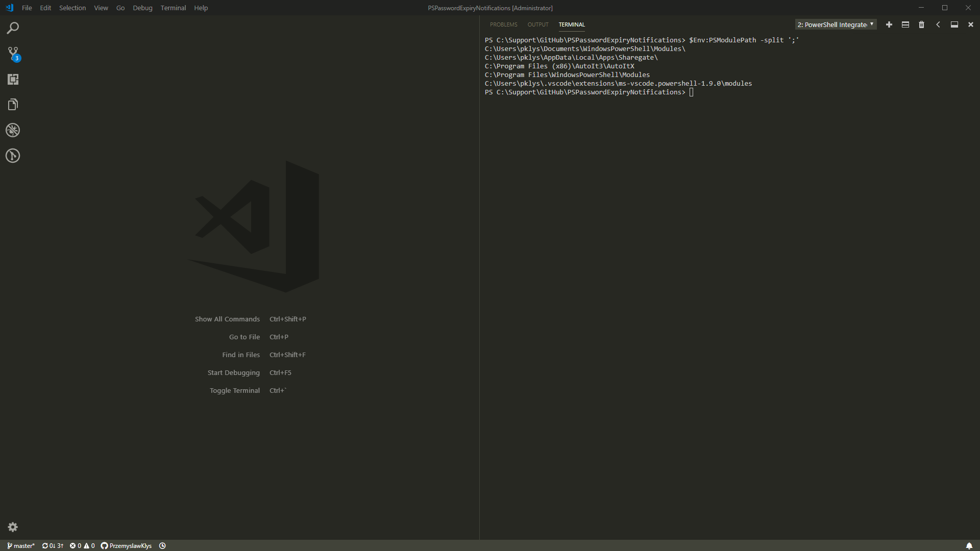This screenshot has width=980, height=551.
Task: Open the Debug menu
Action: [142, 8]
